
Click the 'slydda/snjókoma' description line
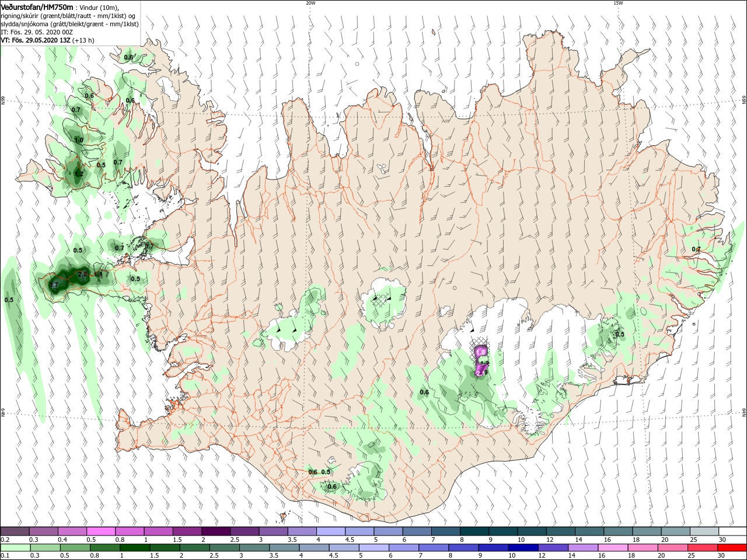point(69,24)
